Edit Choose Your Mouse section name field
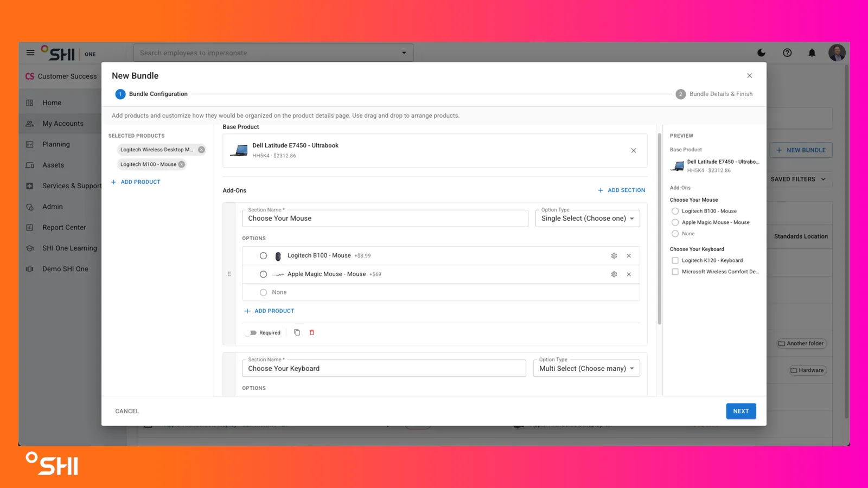The height and width of the screenshot is (488, 868). 385,219
